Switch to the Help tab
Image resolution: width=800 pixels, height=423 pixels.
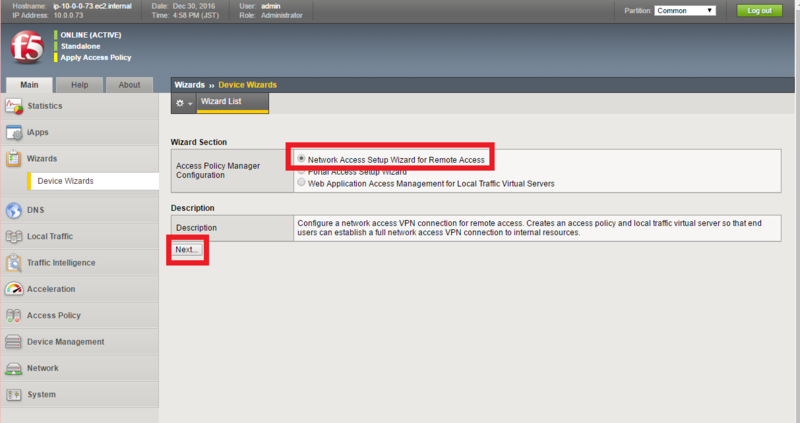pos(79,85)
